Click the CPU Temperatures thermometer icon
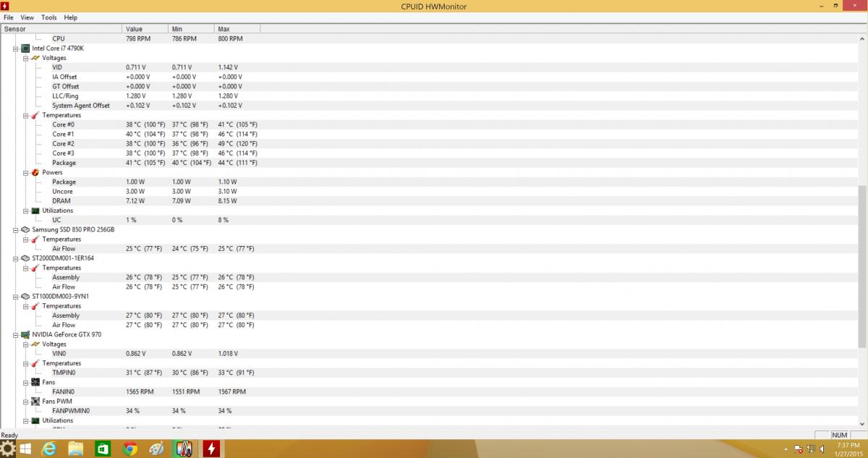This screenshot has width=868, height=458. [x=35, y=115]
